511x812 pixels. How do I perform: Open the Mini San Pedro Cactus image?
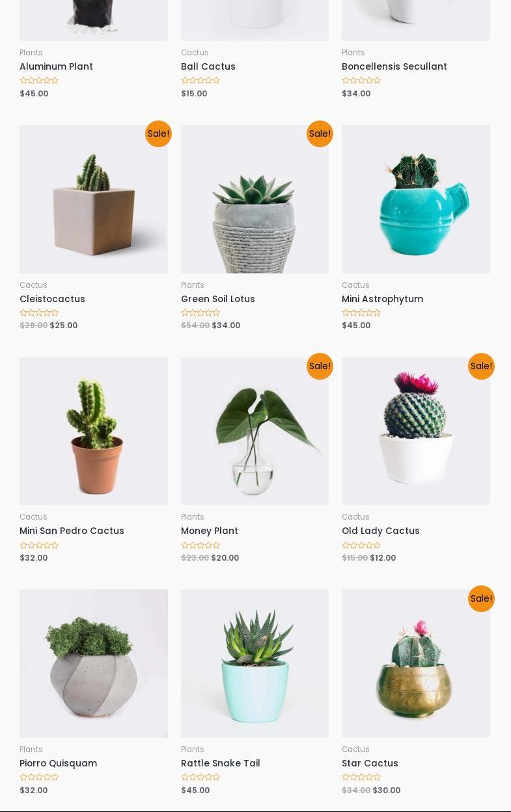pos(94,431)
